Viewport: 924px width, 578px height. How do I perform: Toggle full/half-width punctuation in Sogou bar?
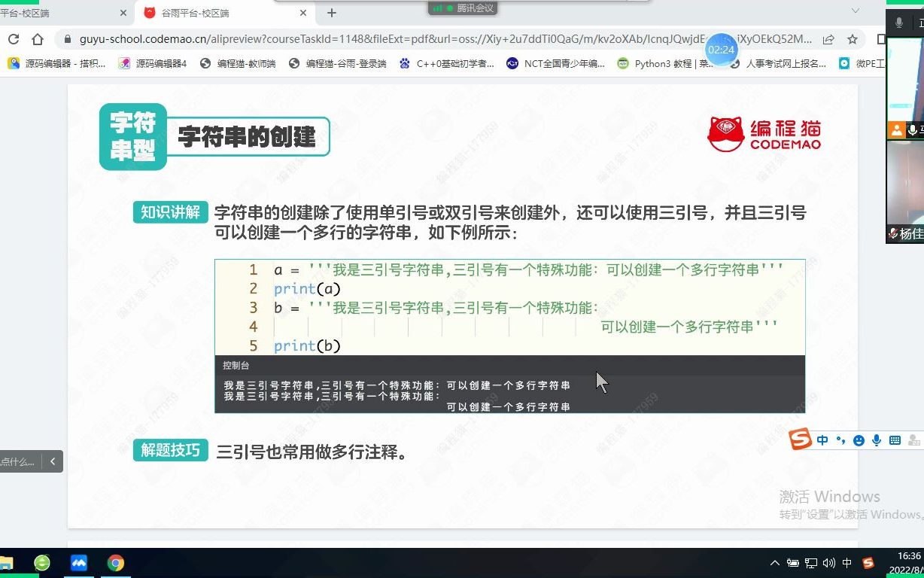pos(840,440)
